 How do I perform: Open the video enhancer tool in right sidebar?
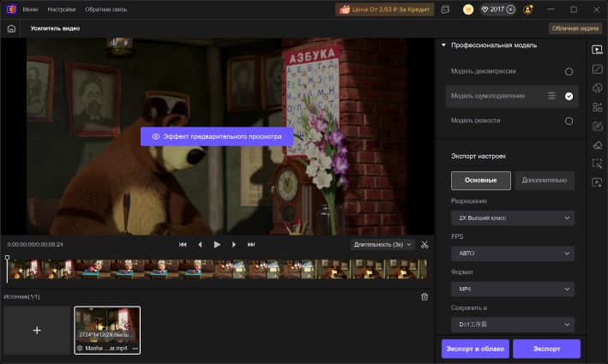(597, 50)
